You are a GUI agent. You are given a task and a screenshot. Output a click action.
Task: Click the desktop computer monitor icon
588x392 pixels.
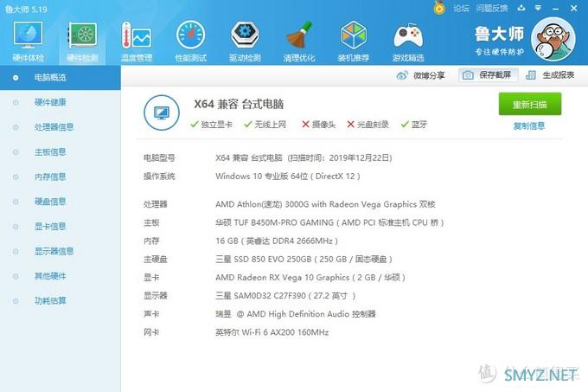[x=162, y=112]
